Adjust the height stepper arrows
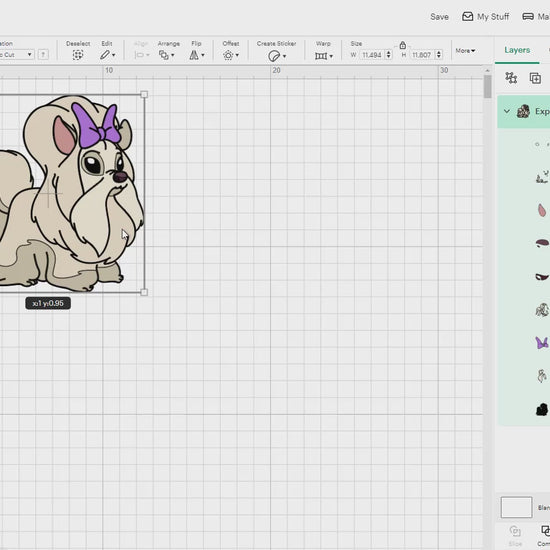This screenshot has width=550, height=550. tap(438, 55)
